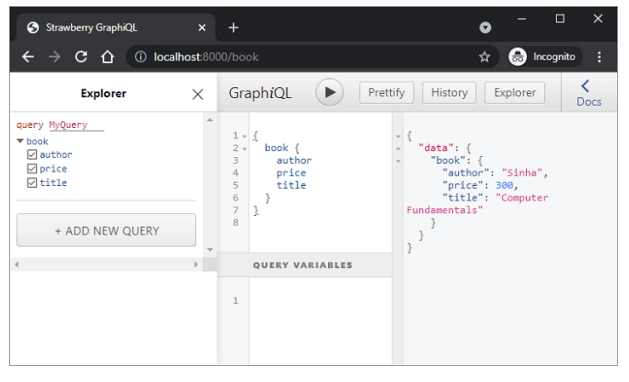
Task: Click the Prettify button
Action: pos(386,93)
